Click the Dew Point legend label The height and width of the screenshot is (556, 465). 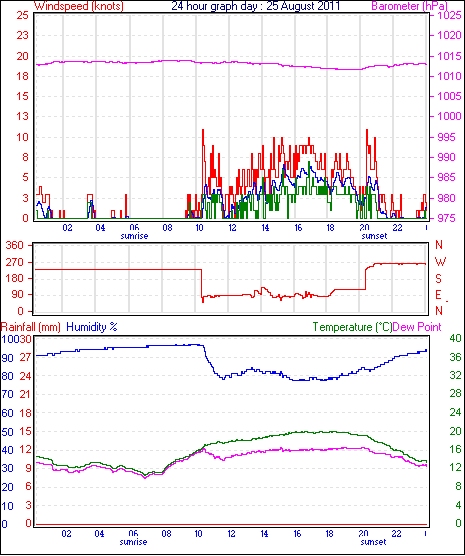417,327
